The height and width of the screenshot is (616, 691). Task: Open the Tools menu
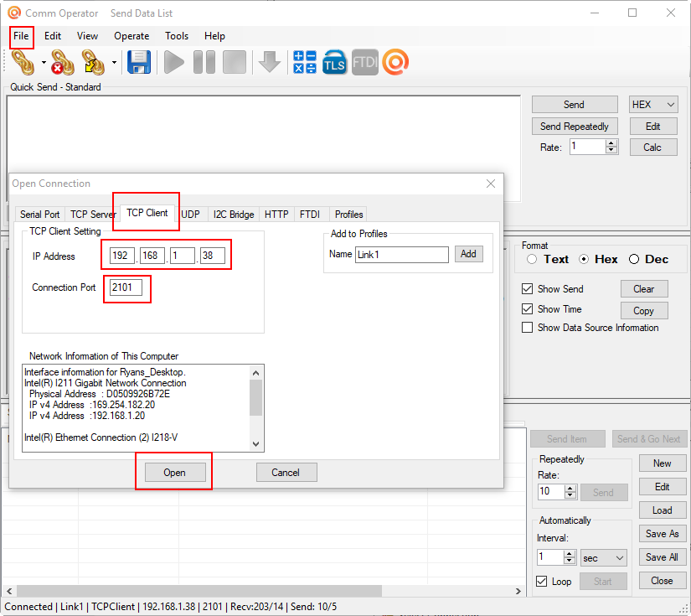[177, 36]
